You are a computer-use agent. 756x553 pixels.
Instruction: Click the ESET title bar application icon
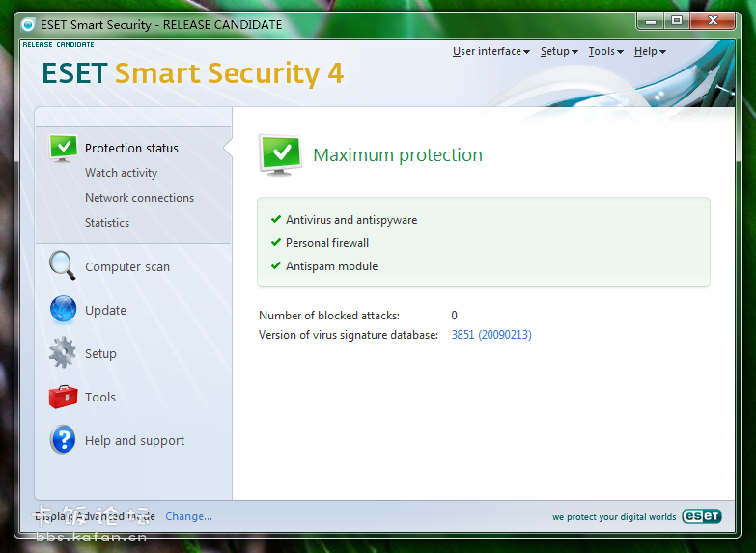point(28,25)
